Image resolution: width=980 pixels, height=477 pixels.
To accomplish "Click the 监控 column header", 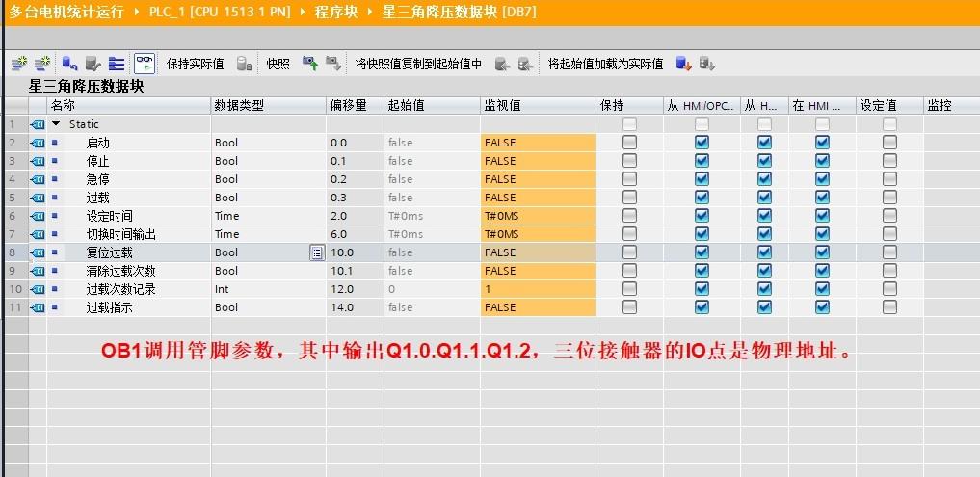I will 951,106.
